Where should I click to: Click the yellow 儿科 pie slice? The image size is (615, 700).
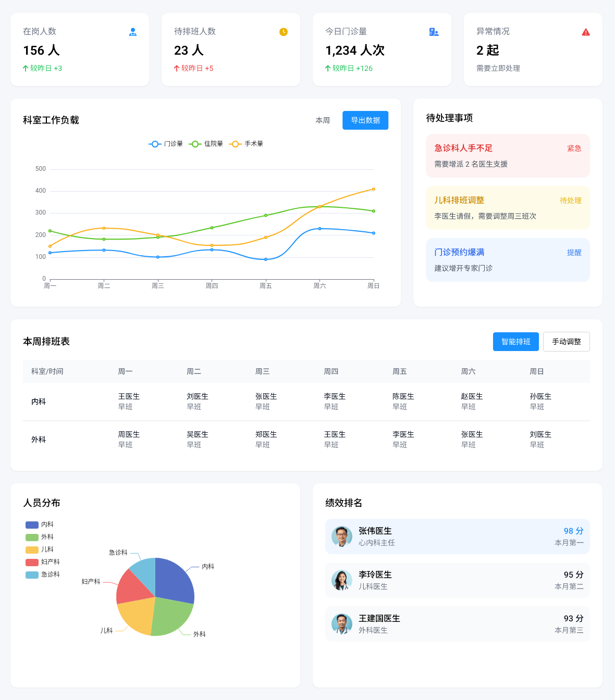137,615
